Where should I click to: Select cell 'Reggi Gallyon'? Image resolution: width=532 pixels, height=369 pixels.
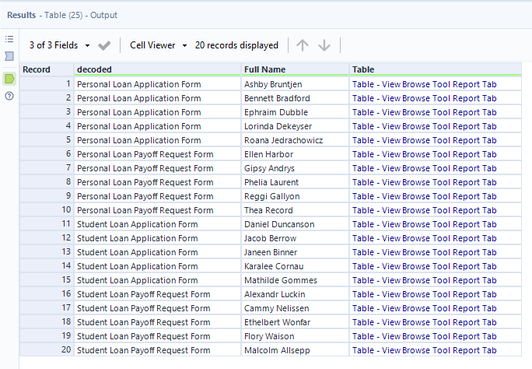tap(295, 196)
